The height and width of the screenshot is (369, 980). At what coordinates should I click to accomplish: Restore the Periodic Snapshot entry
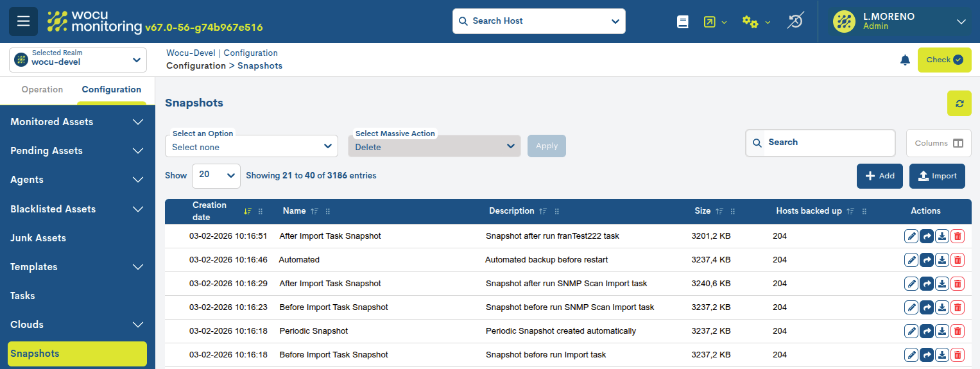click(x=926, y=331)
